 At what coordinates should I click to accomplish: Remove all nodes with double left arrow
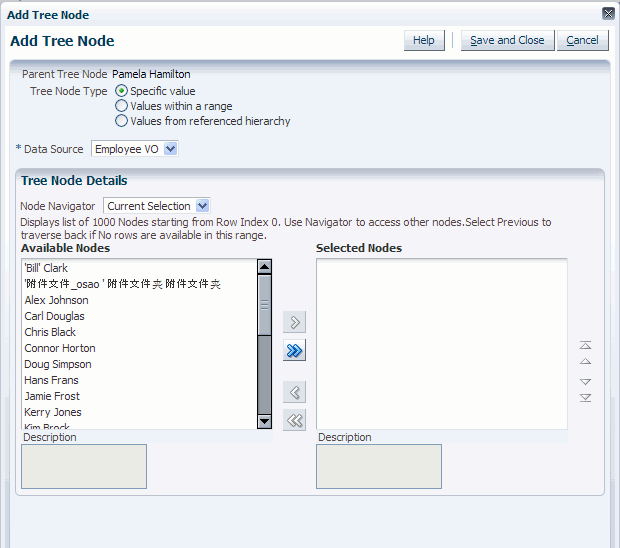point(295,420)
